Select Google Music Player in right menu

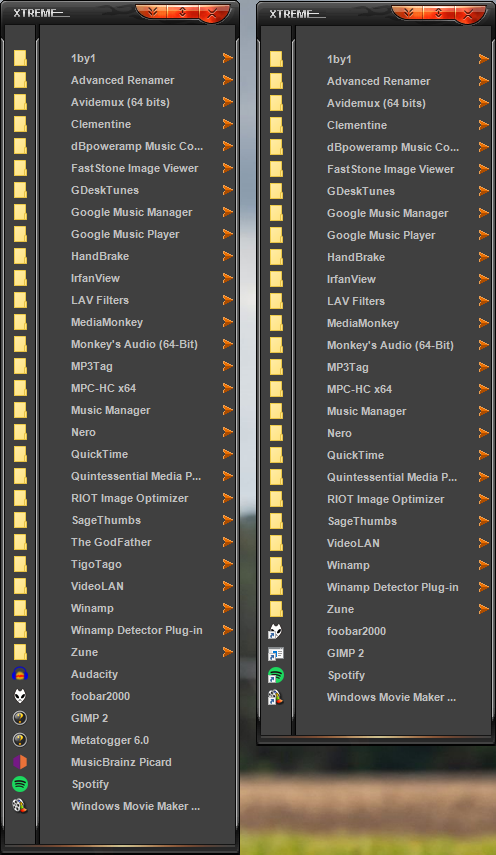(x=381, y=235)
